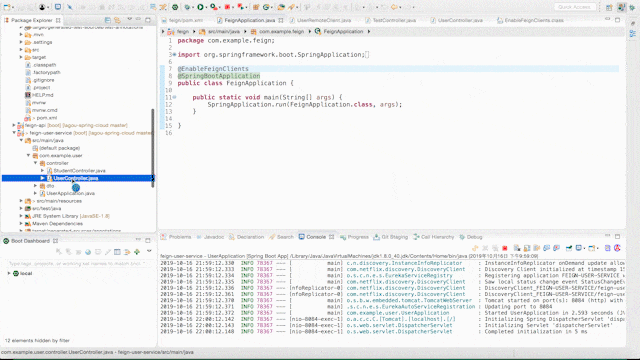The image size is (640, 360).
Task: Open the TestController.java tab
Action: point(390,20)
